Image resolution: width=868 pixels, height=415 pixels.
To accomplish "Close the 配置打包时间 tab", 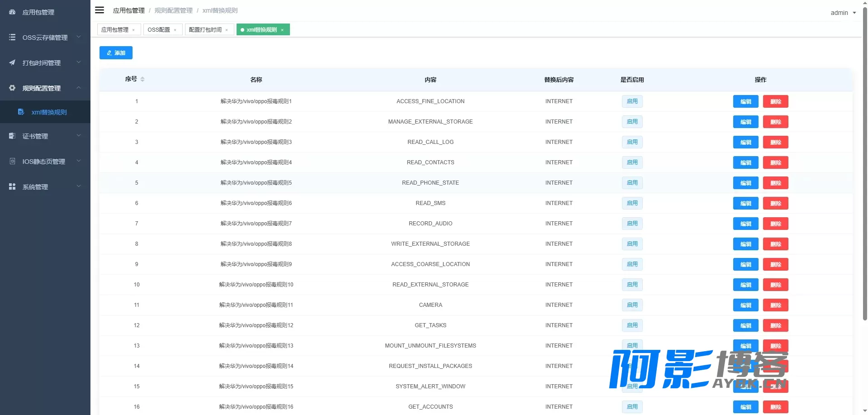I will tap(227, 30).
